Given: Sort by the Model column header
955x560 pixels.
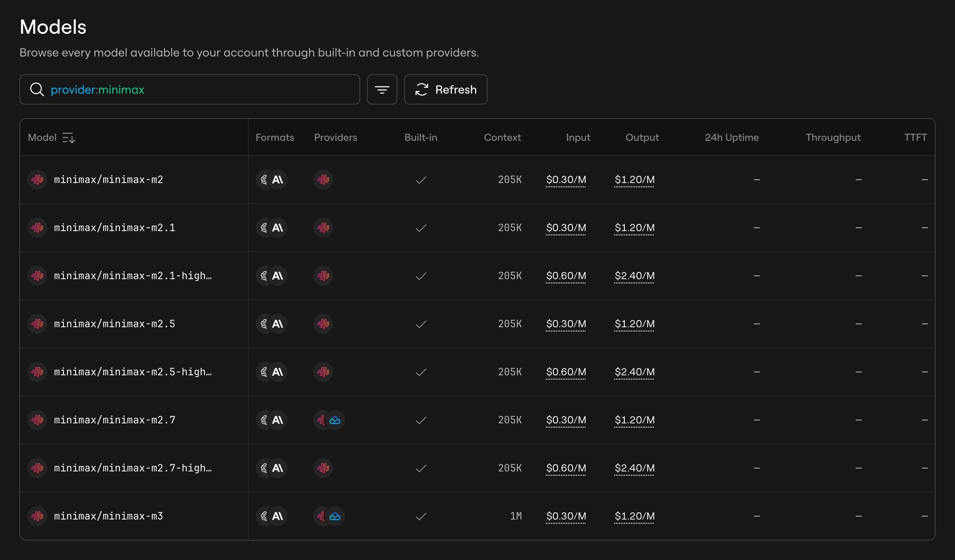Looking at the screenshot, I should click(x=51, y=137).
